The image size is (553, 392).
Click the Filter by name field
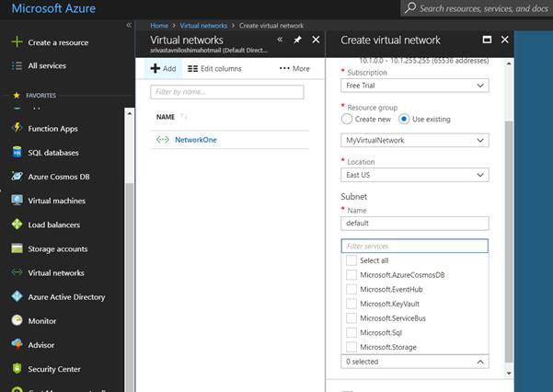226,92
